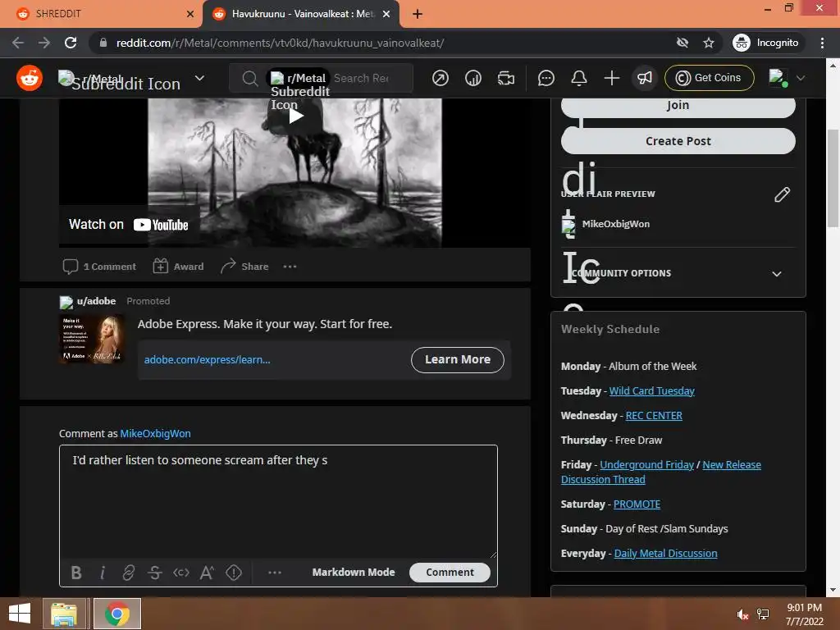Focus the Search Reddit field
This screenshot has height=630, width=840.
(x=362, y=78)
